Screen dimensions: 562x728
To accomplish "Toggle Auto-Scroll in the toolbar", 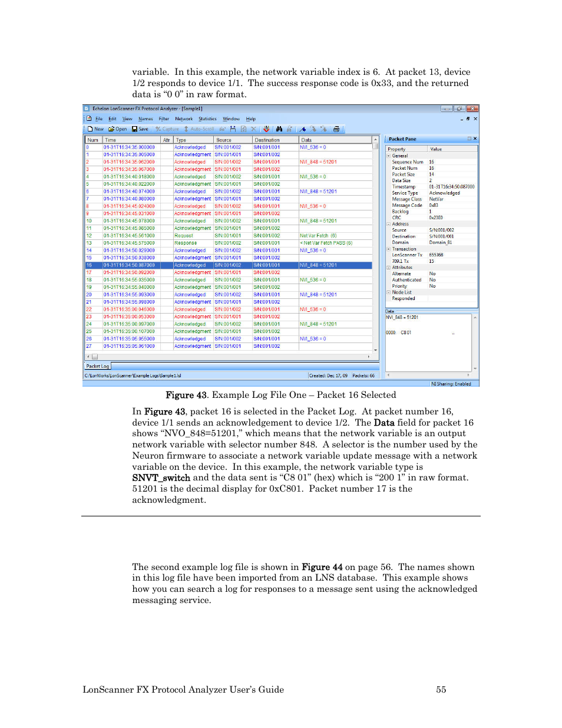I will (199, 129).
